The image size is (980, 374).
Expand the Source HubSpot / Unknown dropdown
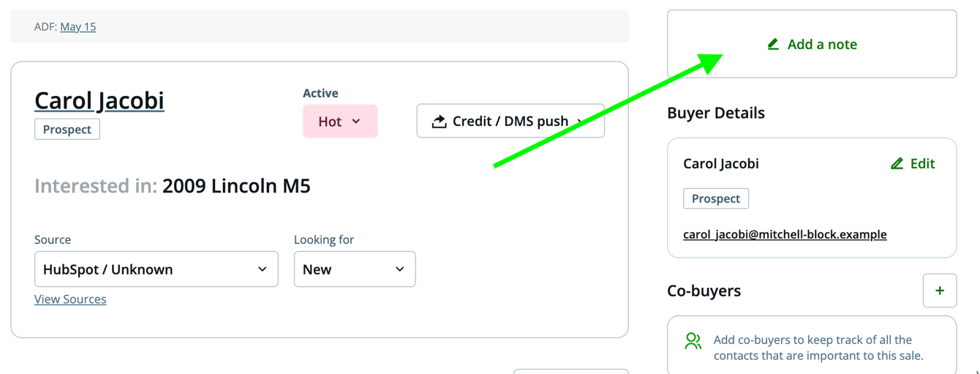157,269
